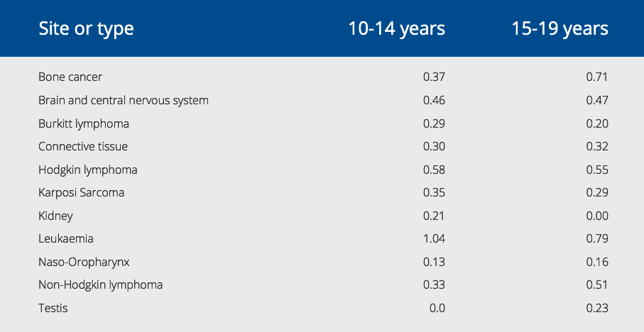Screen dimensions: 644x332
Task: Select the Testis row label
Action: coord(53,308)
